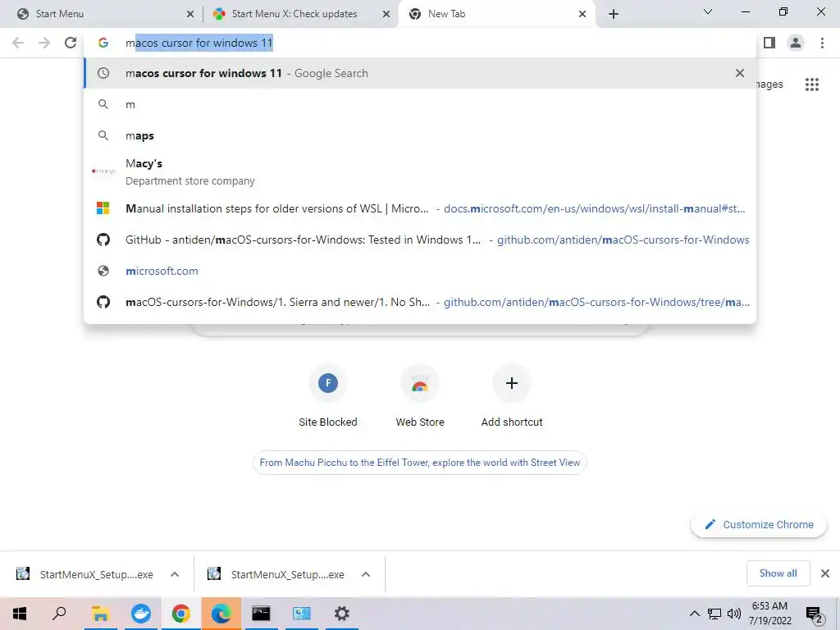Expand options for first StartMenuX_Setup download
This screenshot has width=840, height=630.
[175, 574]
